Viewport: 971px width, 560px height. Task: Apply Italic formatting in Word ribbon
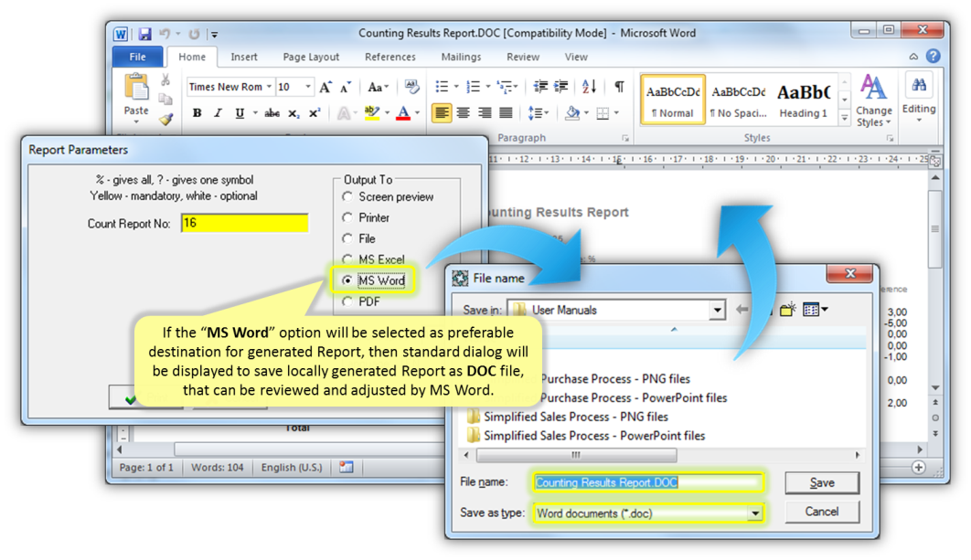(218, 113)
